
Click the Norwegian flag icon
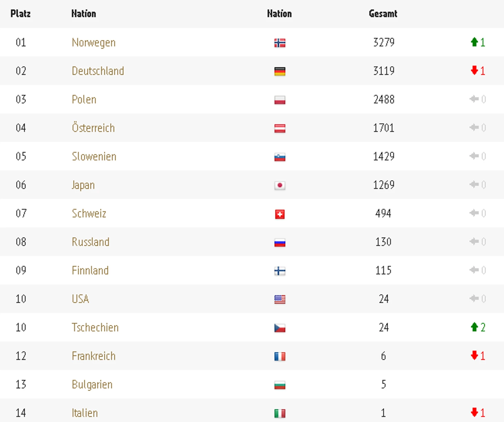tap(280, 43)
